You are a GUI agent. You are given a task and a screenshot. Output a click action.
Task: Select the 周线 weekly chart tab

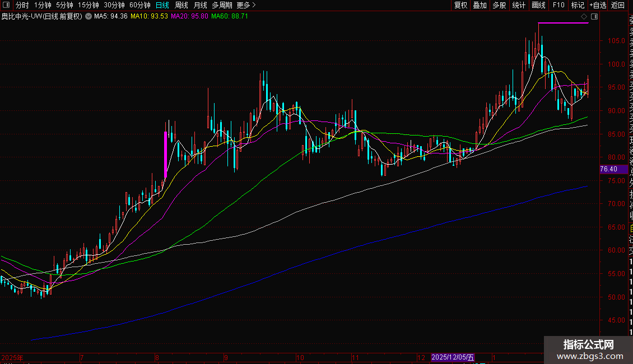[x=181, y=6]
